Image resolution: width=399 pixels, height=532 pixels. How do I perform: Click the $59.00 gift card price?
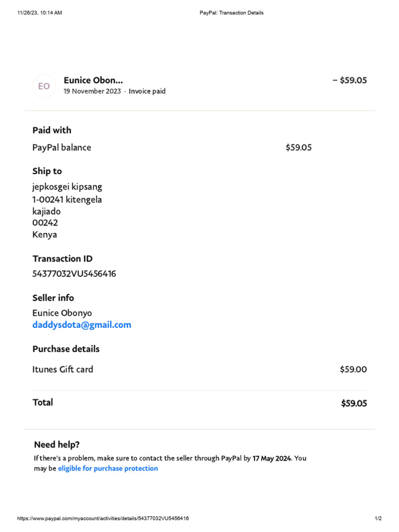pyautogui.click(x=353, y=370)
